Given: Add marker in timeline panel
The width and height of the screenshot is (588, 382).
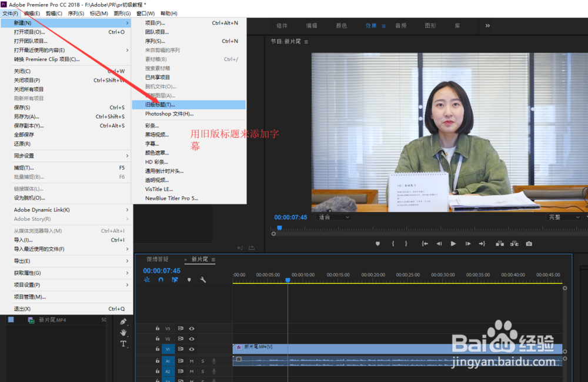Looking at the screenshot, I should pos(189,280).
